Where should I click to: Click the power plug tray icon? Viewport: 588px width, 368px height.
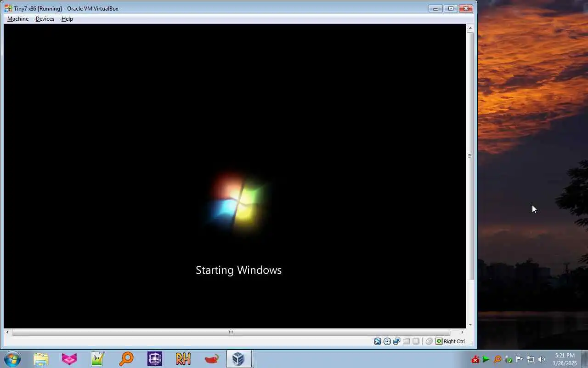point(509,359)
